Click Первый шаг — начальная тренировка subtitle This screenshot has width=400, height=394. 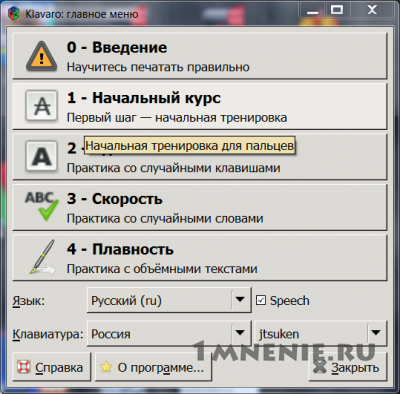pos(177,118)
